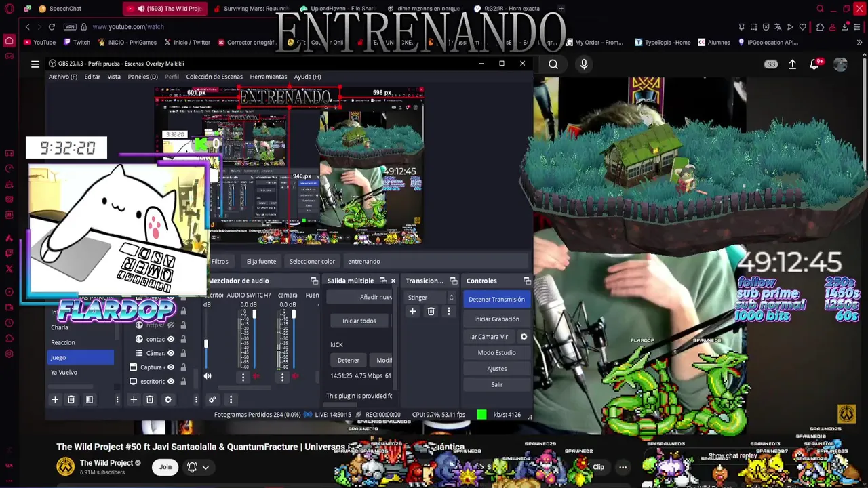Float the Transiciones dock panel
The width and height of the screenshot is (868, 488).
454,281
